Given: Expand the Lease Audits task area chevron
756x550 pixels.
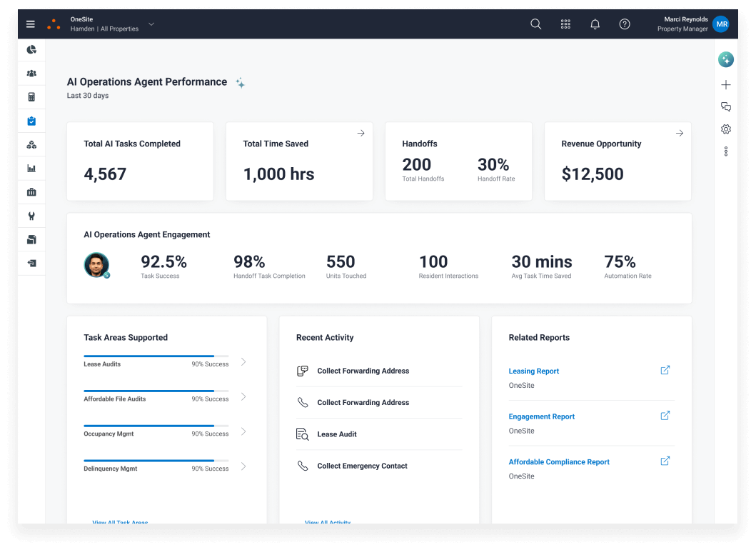Looking at the screenshot, I should [243, 361].
